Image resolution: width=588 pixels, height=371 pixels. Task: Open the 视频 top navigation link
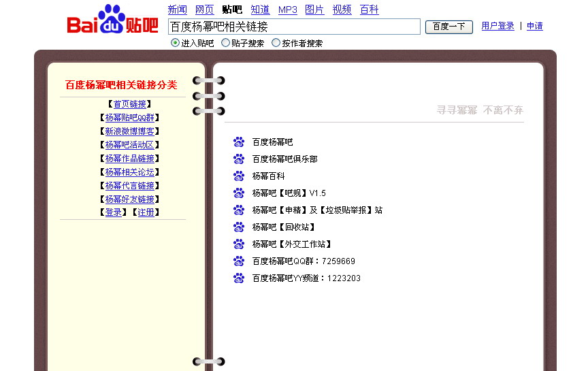342,10
